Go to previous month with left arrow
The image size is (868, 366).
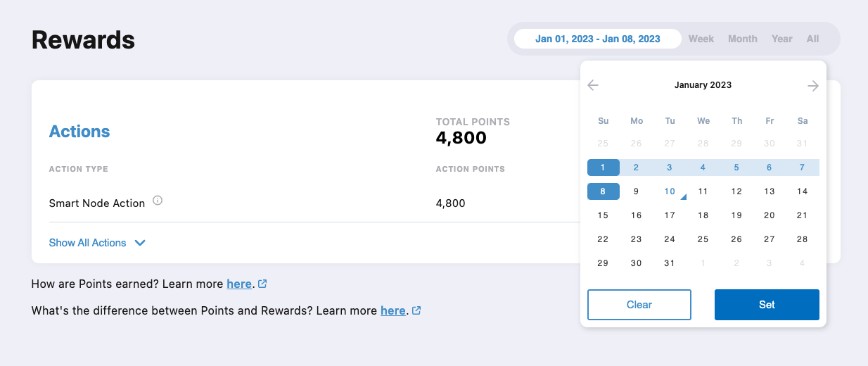593,85
